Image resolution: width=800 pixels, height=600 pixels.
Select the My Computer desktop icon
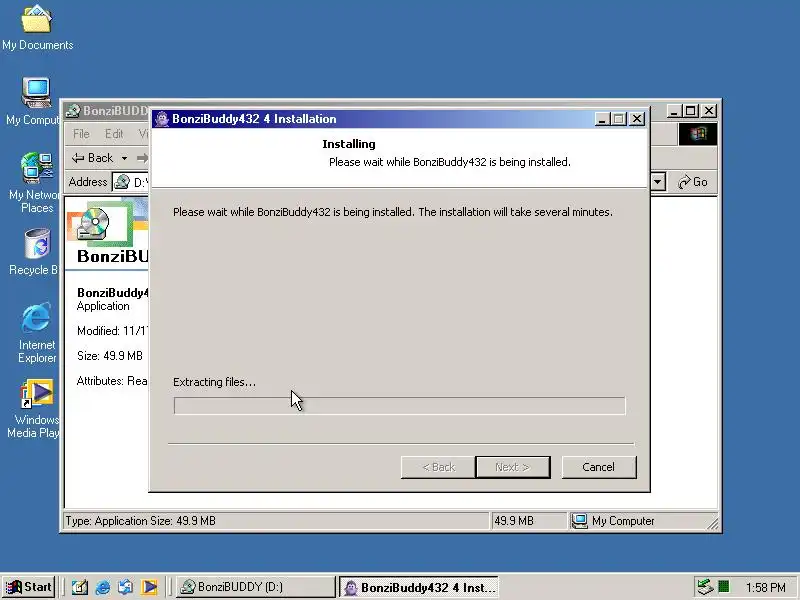tap(36, 102)
